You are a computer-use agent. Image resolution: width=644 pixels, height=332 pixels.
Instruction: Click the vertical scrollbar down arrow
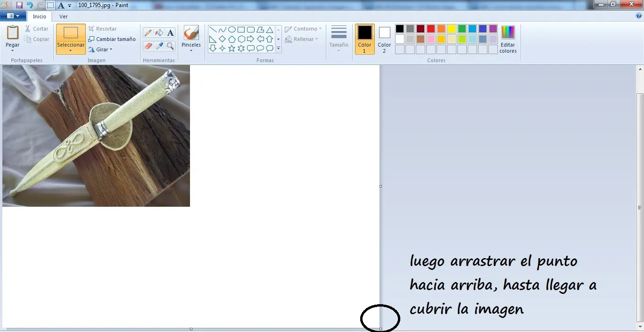(640, 327)
